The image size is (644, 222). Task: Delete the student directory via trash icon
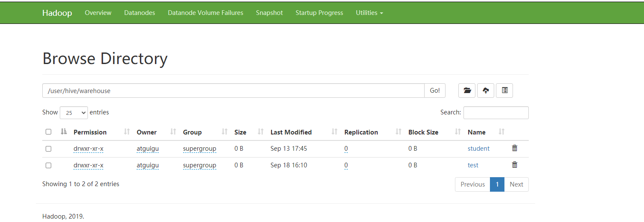(515, 148)
